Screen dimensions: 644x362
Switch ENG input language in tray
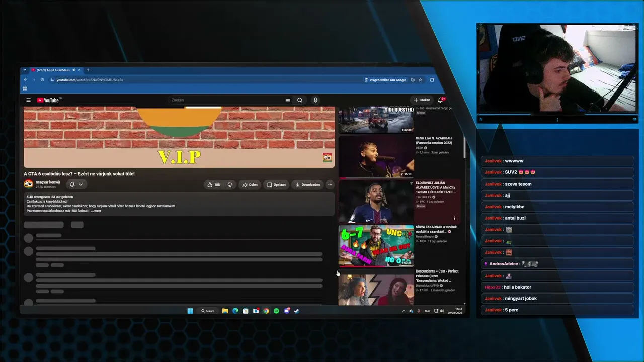point(428,311)
